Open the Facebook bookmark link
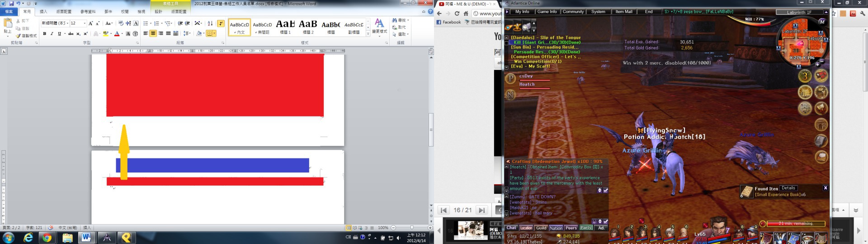 pos(448,22)
